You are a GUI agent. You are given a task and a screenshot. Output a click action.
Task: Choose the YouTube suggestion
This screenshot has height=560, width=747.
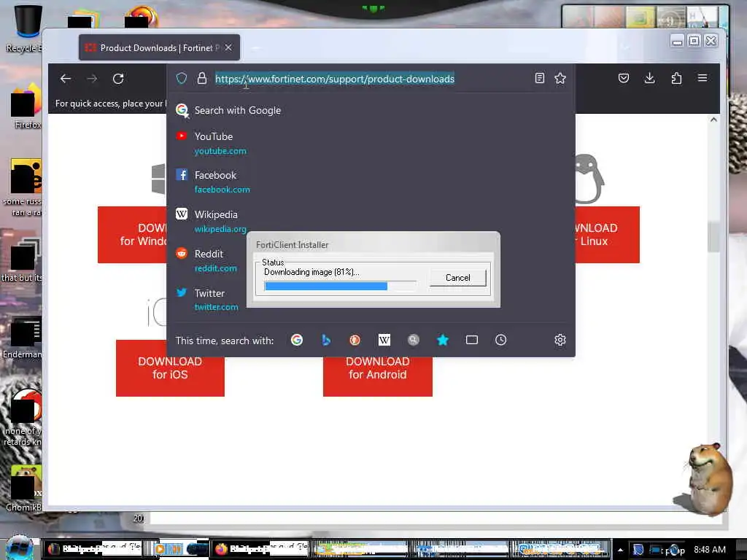[x=371, y=144]
